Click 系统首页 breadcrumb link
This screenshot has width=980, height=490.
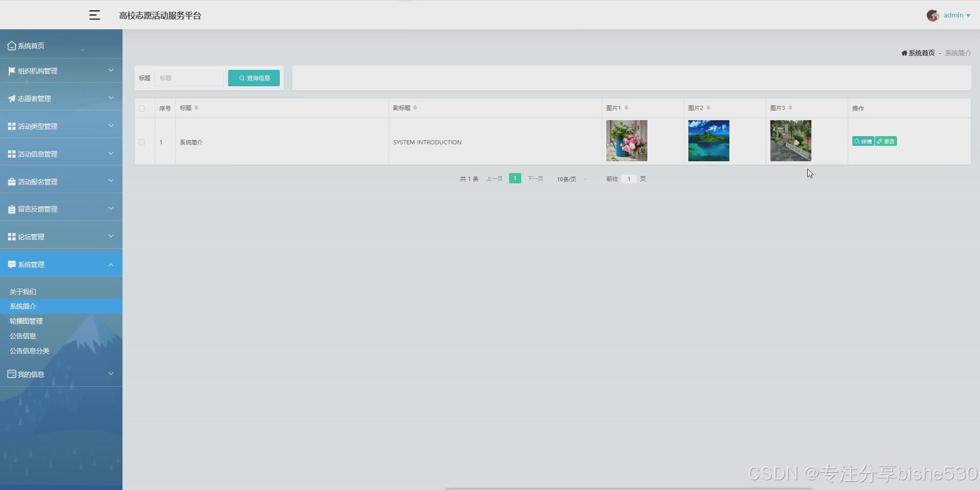pos(922,53)
